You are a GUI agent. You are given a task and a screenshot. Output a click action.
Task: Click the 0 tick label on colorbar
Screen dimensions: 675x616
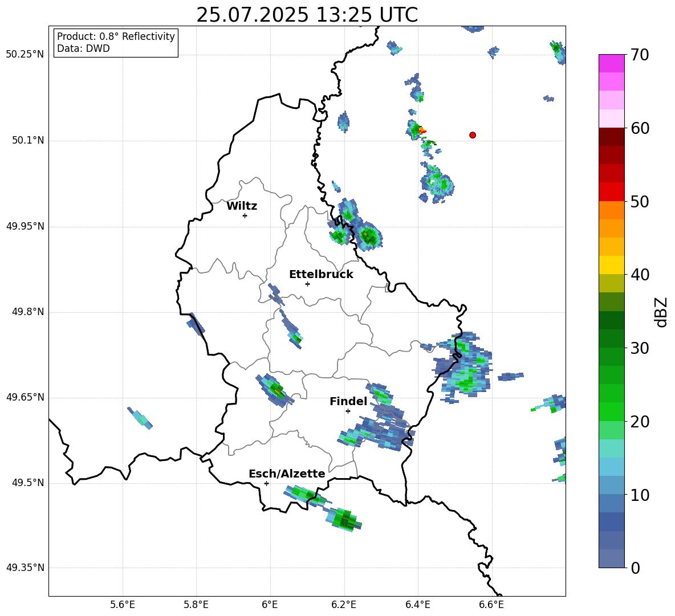click(636, 568)
